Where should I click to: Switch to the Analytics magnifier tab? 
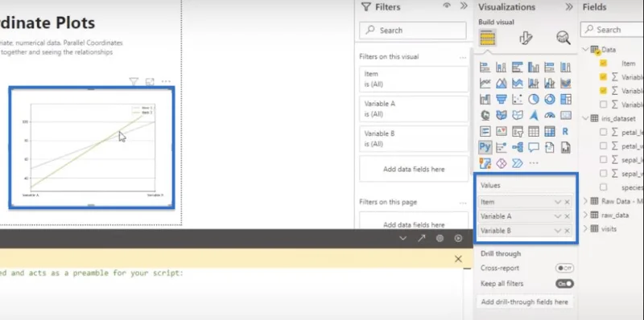coord(563,38)
